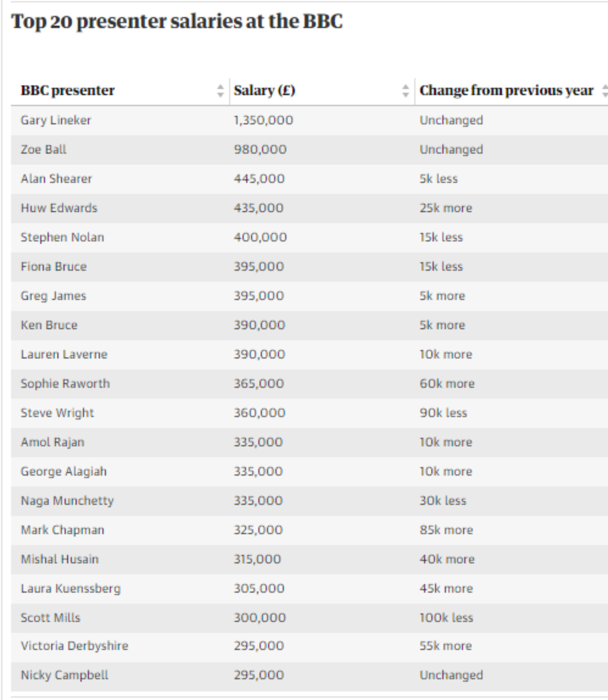Click the Salary (£) column header
This screenshot has width=608, height=700.
(x=264, y=90)
